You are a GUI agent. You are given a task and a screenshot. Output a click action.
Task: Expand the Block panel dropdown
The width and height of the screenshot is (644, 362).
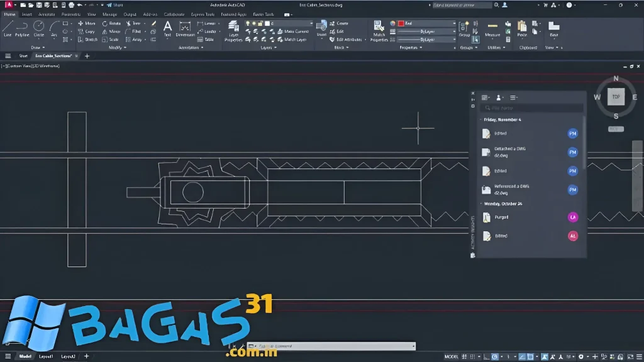click(x=341, y=48)
